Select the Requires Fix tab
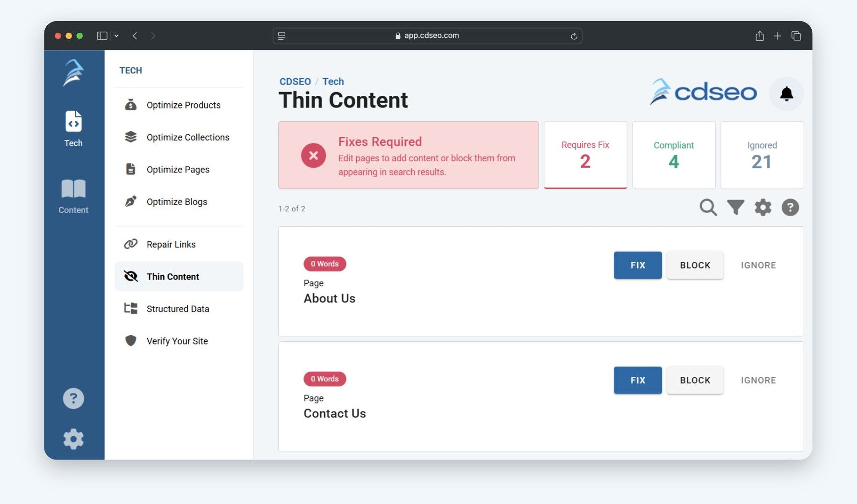Image resolution: width=857 pixels, height=504 pixels. (x=585, y=155)
